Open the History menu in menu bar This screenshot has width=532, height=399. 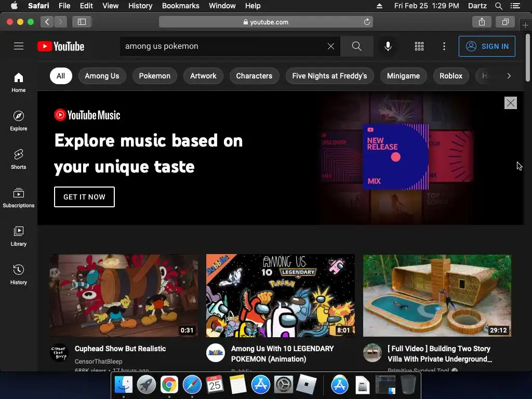coord(140,6)
